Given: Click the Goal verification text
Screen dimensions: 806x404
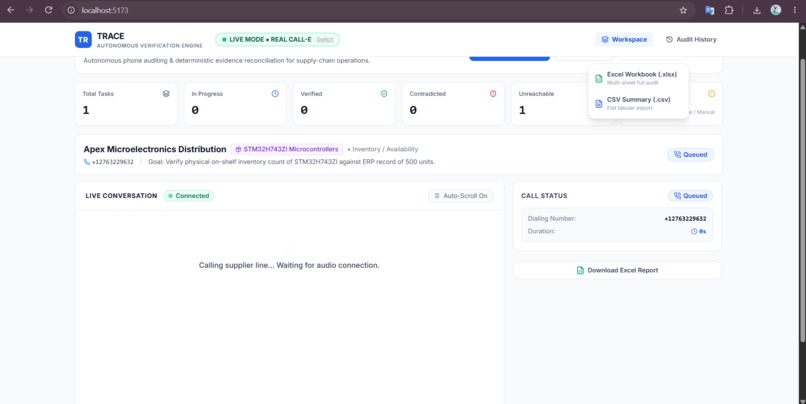Looking at the screenshot, I should click(x=291, y=162).
